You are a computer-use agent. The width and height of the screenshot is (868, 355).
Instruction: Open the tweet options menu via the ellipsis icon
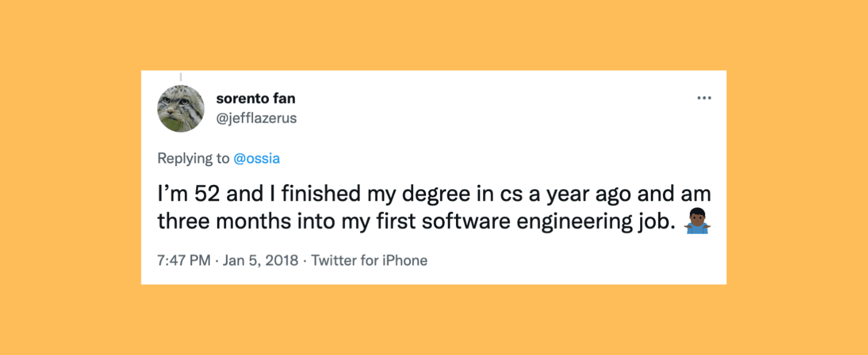704,97
